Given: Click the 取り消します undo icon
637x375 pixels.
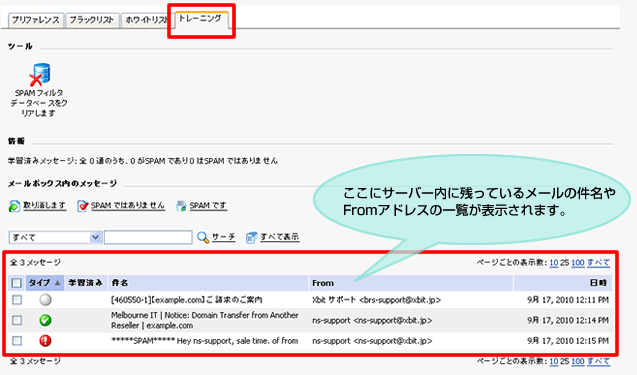Looking at the screenshot, I should click(14, 206).
